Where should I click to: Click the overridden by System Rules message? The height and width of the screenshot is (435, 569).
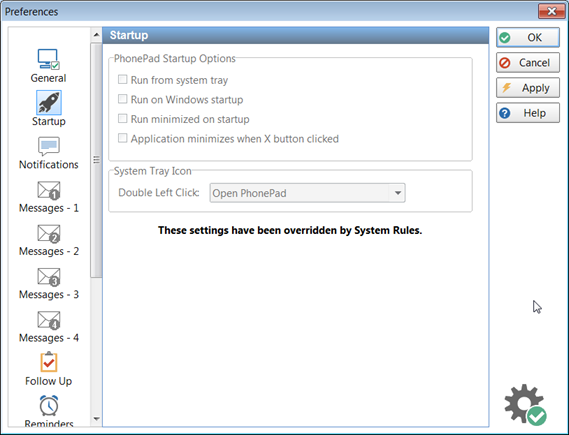[x=290, y=230]
